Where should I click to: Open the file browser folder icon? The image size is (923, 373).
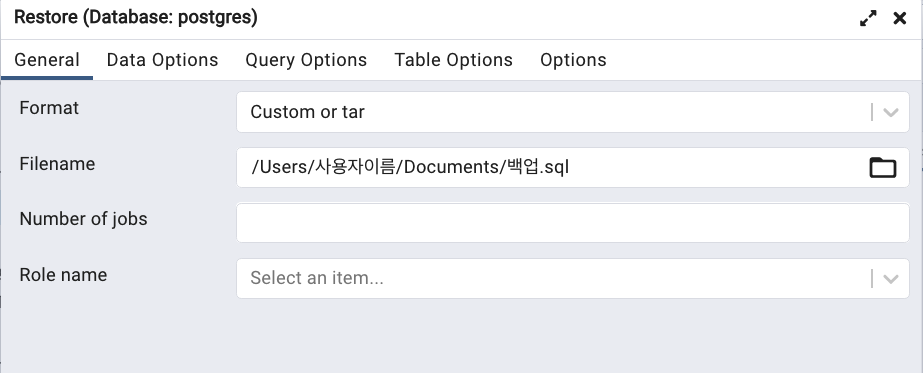[882, 168]
